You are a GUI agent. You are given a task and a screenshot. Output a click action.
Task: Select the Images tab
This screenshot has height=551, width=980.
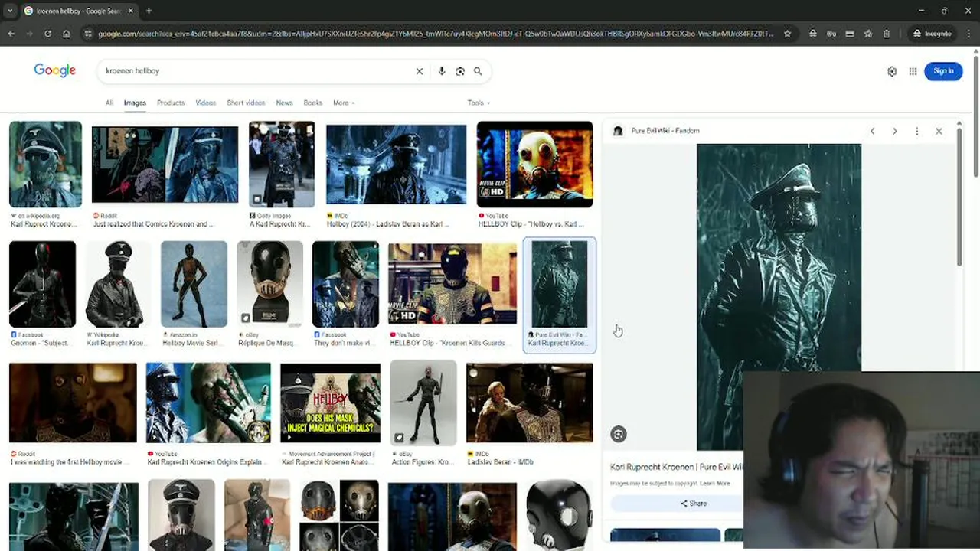pyautogui.click(x=135, y=103)
